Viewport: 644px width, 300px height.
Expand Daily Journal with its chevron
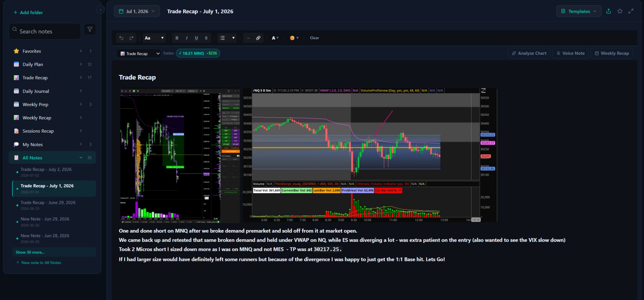coord(81,91)
